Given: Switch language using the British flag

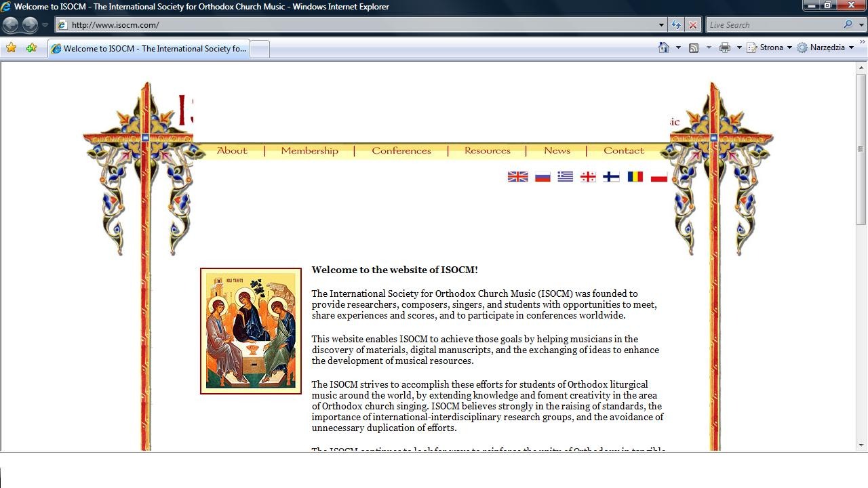Looking at the screenshot, I should 517,177.
